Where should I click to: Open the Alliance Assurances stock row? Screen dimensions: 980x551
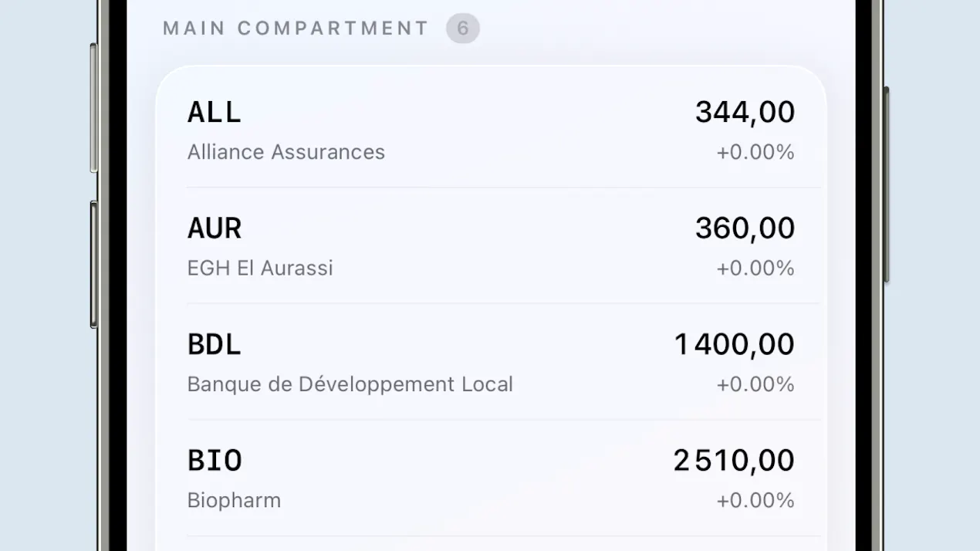pos(491,129)
